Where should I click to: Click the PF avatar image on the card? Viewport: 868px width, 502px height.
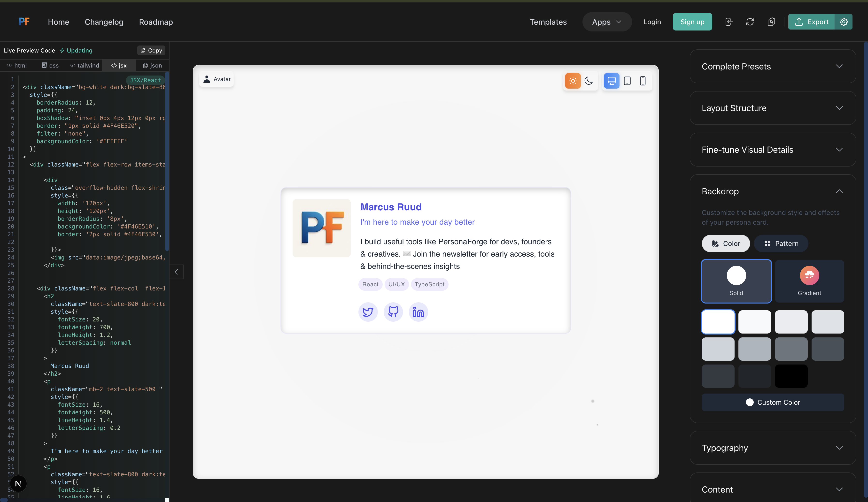tap(321, 228)
